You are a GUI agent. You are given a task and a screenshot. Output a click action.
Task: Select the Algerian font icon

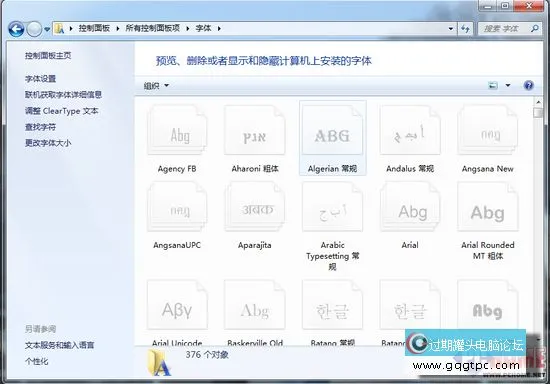click(x=333, y=131)
